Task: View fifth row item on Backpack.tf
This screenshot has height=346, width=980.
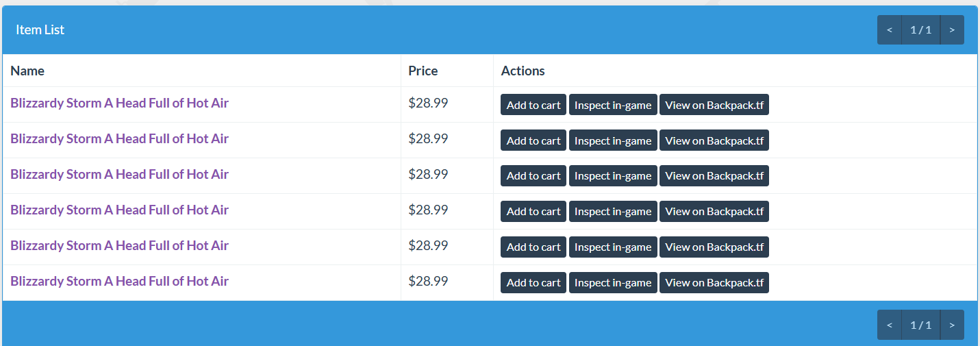Action: pyautogui.click(x=714, y=247)
